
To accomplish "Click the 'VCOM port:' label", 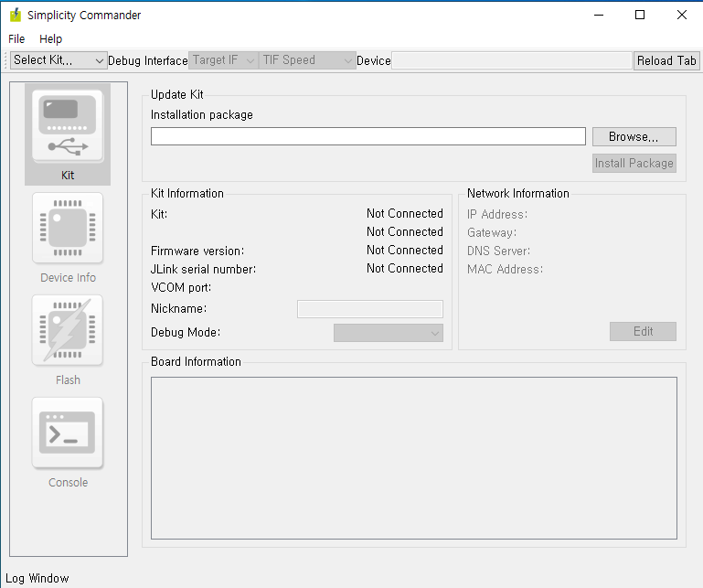I will coord(181,287).
